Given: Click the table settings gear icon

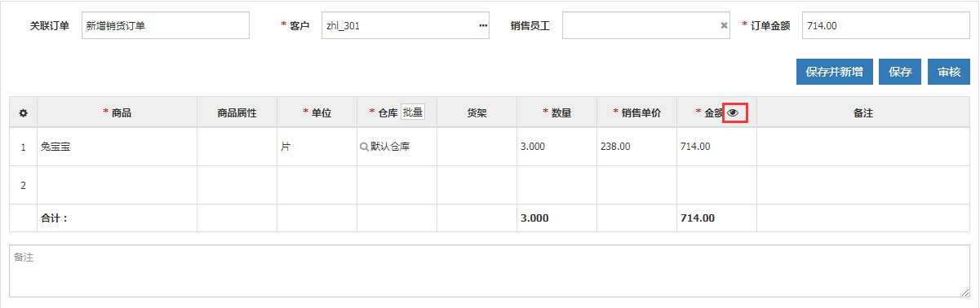Looking at the screenshot, I should pyautogui.click(x=23, y=113).
